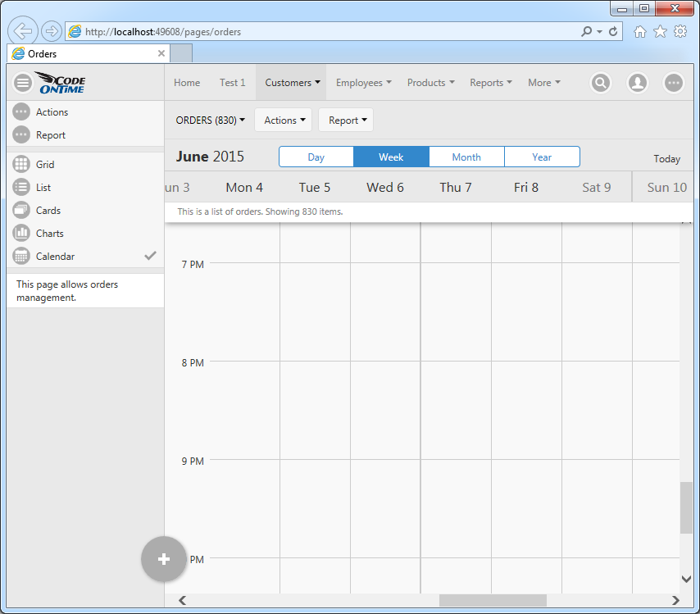Go forward with the browser forward arrow

(52, 31)
